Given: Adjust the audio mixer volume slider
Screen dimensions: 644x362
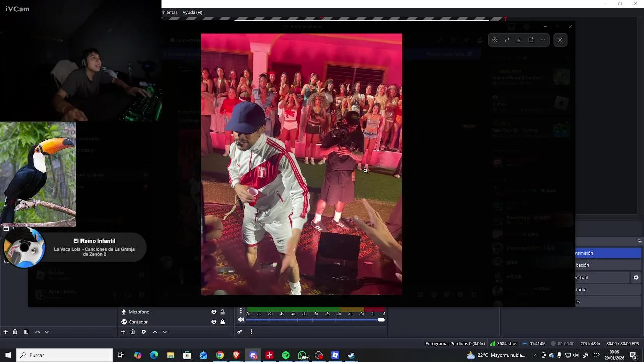Looking at the screenshot, I should click(x=315, y=320).
